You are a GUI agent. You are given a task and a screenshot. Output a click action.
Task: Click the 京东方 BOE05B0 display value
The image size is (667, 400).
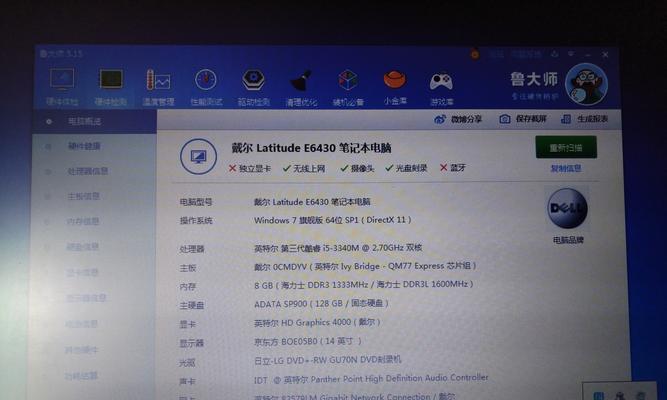(x=308, y=341)
